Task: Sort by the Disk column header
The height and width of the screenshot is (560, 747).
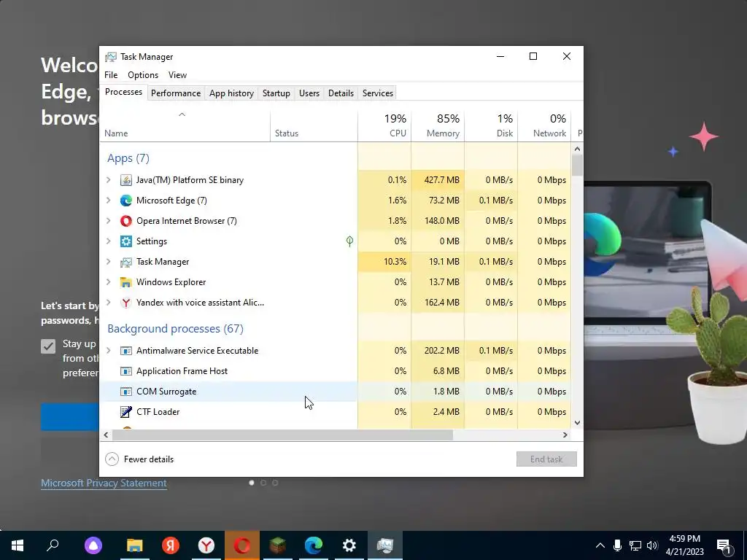Action: (491, 126)
